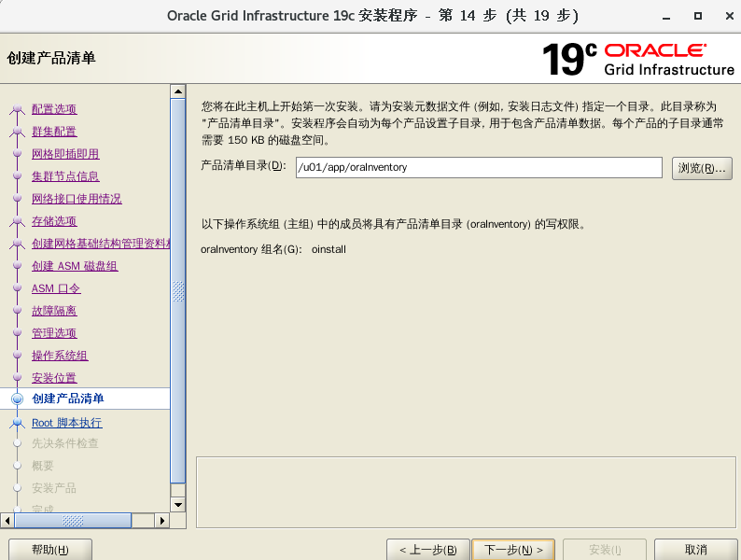The height and width of the screenshot is (560, 741).
Task: Open the 网格即插即用 step
Action: point(65,154)
